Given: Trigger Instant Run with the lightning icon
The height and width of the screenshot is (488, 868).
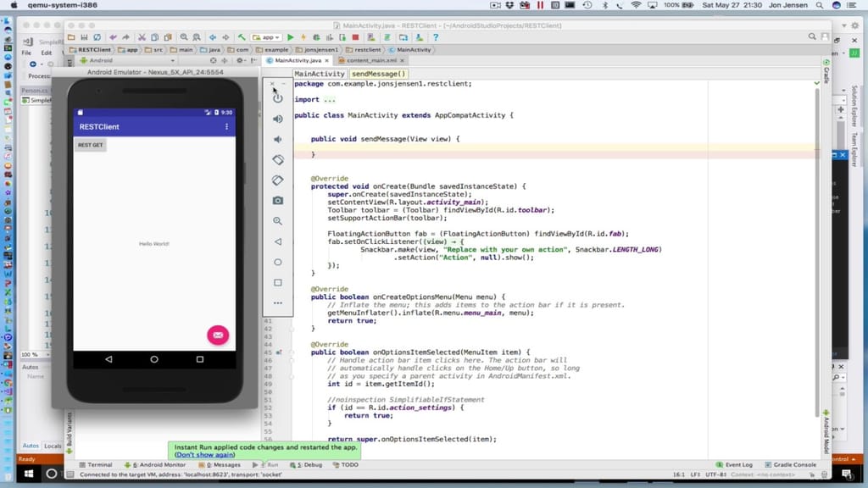Looking at the screenshot, I should point(303,37).
